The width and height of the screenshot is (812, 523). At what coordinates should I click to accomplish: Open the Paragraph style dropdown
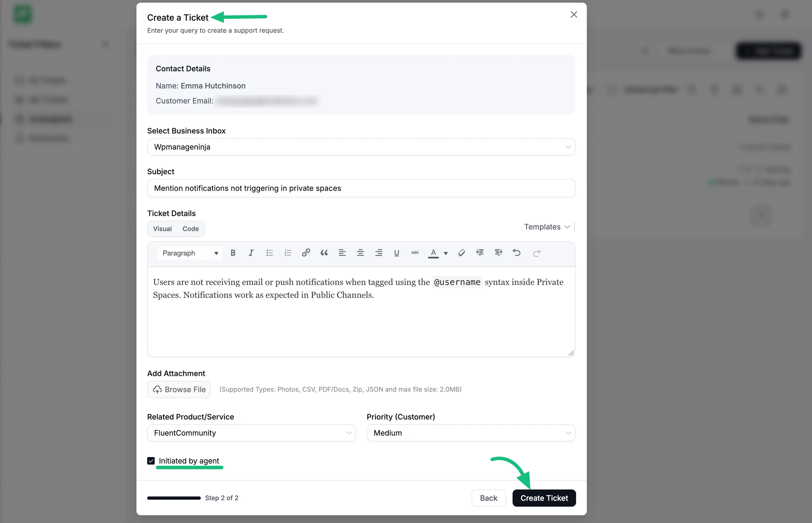pyautogui.click(x=190, y=253)
